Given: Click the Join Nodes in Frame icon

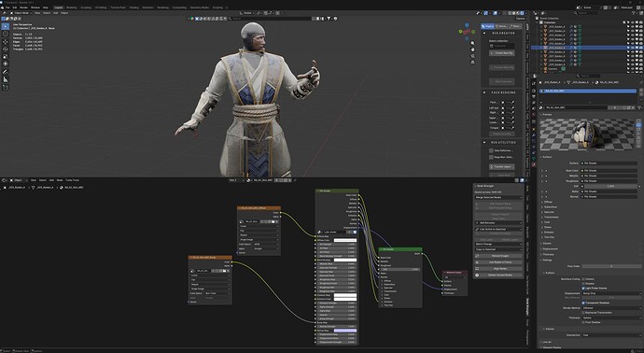Looking at the screenshot, I should point(477,261).
